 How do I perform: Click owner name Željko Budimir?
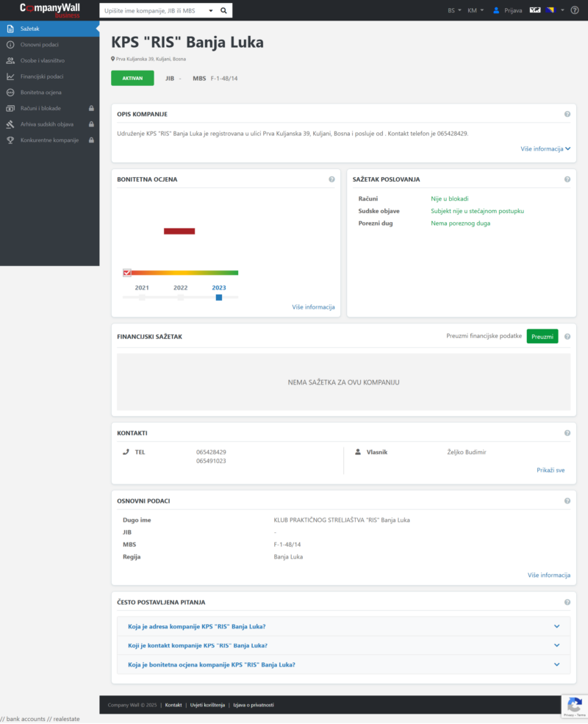pos(467,452)
